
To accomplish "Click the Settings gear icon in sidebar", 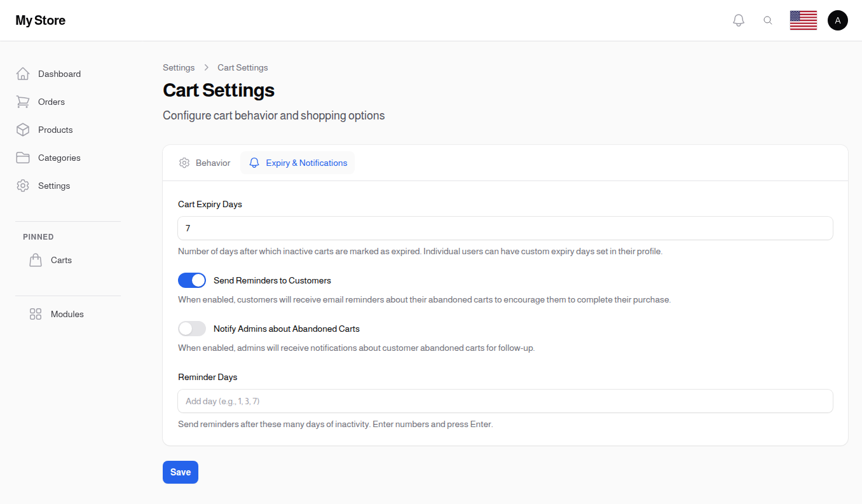I will pyautogui.click(x=23, y=186).
